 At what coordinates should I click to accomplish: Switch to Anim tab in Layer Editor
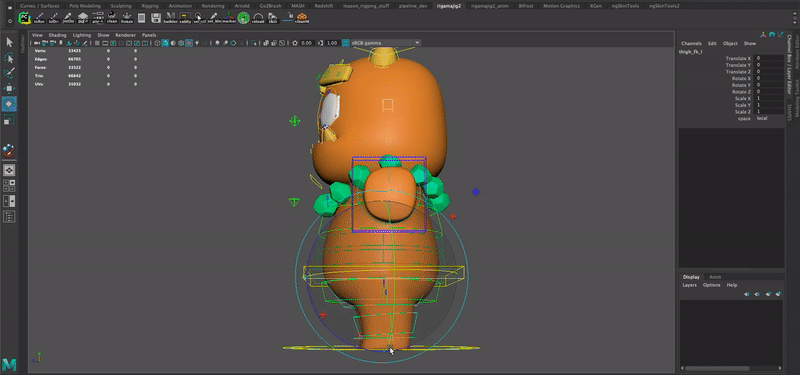tap(716, 277)
